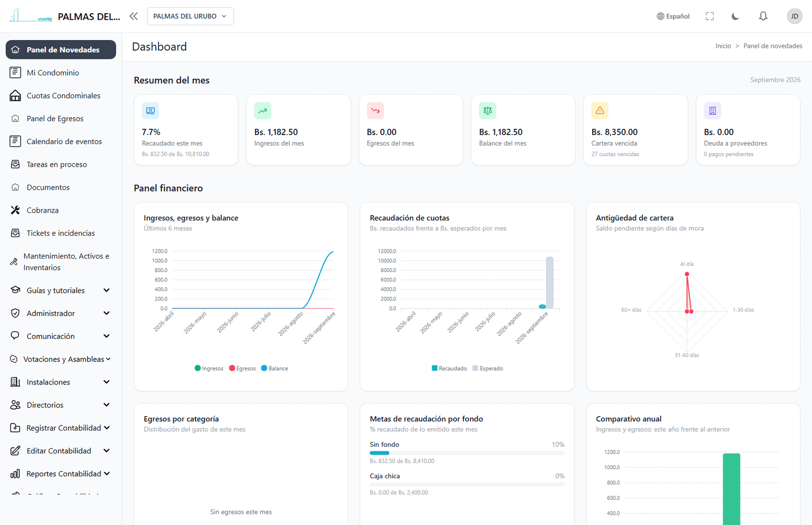Toggle Egresos series in chart legend

(243, 368)
